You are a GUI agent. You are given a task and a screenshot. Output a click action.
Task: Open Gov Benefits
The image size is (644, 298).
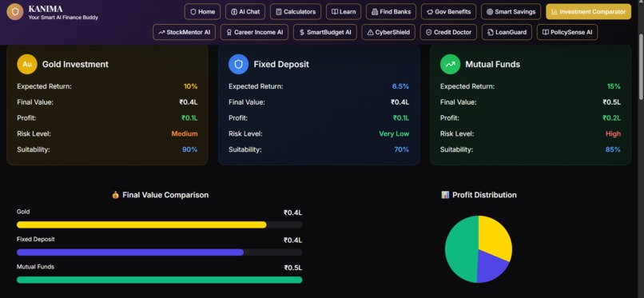(x=448, y=12)
